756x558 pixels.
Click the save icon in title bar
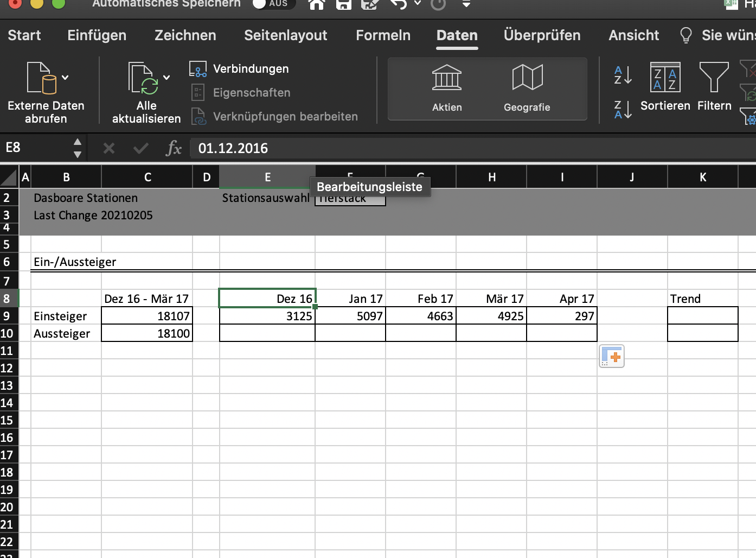point(343,4)
